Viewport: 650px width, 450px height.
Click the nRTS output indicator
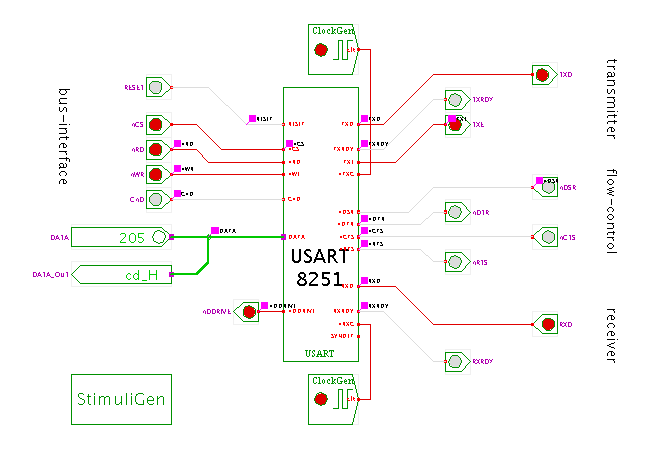click(x=458, y=262)
